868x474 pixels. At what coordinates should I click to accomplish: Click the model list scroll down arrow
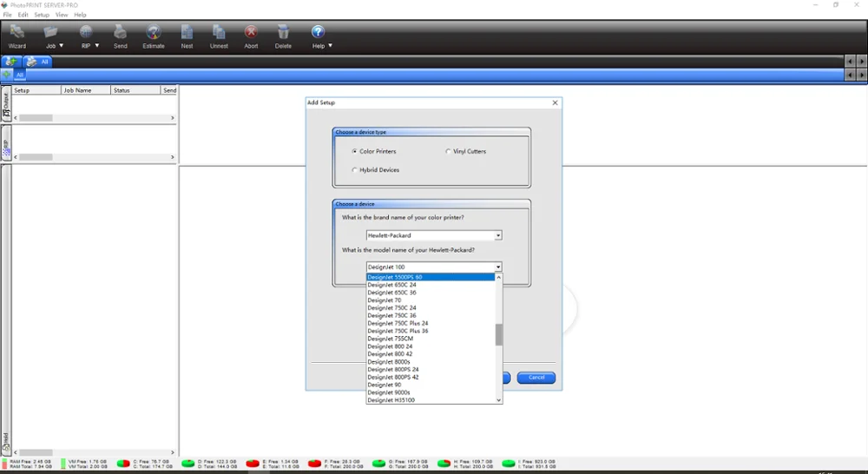pyautogui.click(x=499, y=400)
